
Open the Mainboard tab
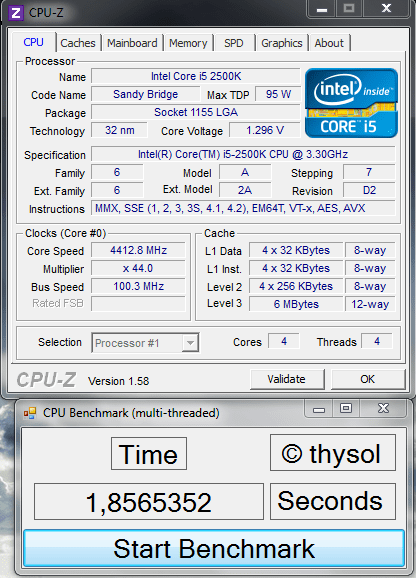click(x=132, y=43)
